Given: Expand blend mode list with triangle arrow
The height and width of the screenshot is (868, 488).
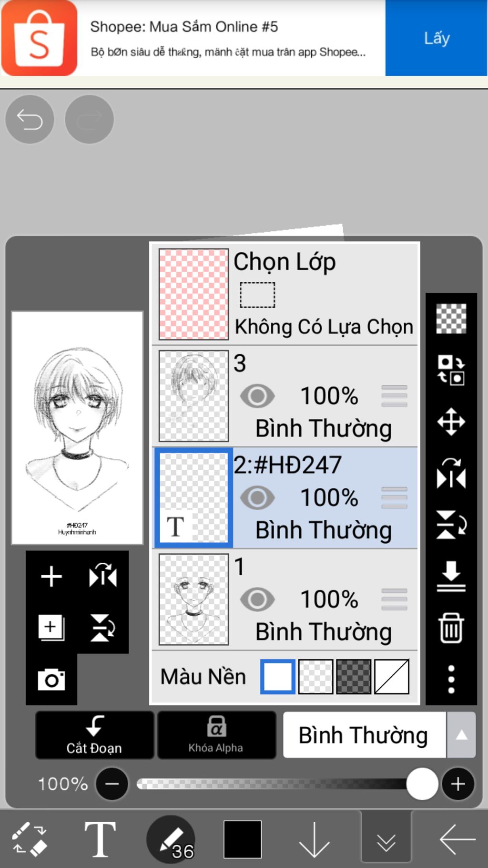Looking at the screenshot, I should 461,735.
